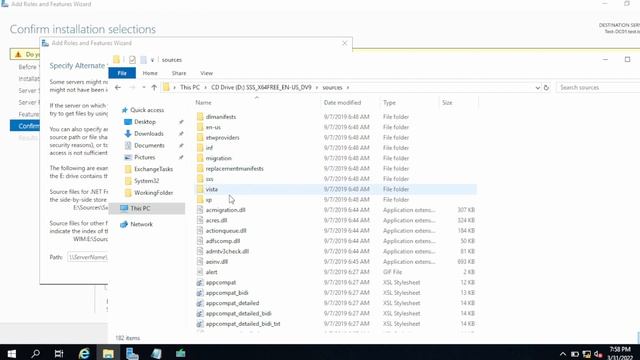Select This PC in navigation pane
640x360 pixels.
pyautogui.click(x=140, y=208)
